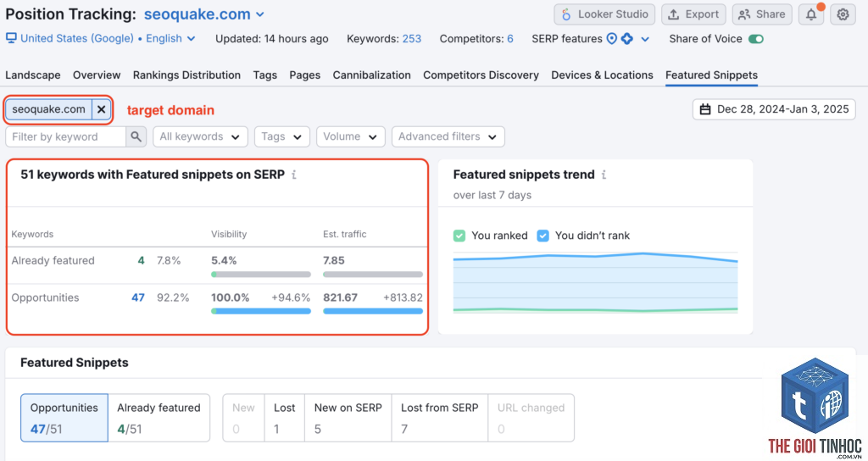
Task: Select the New on SERP 5 filter
Action: click(x=348, y=418)
